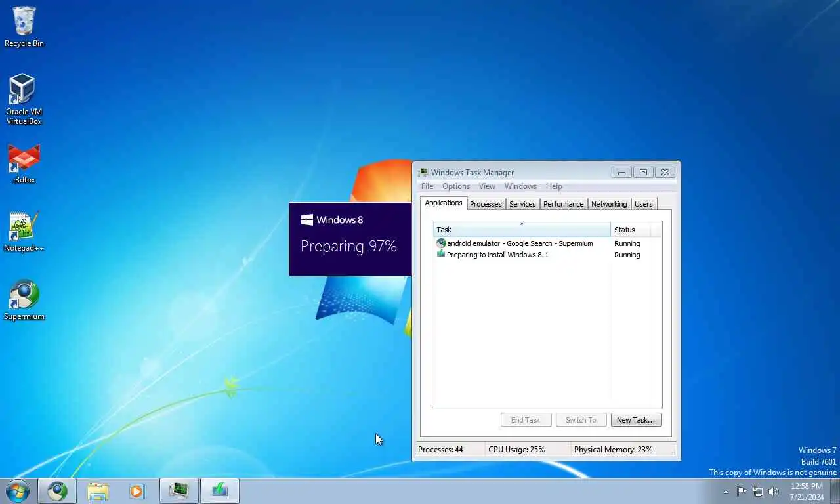
Task: Open the Help menu in Task Manager
Action: (x=554, y=186)
